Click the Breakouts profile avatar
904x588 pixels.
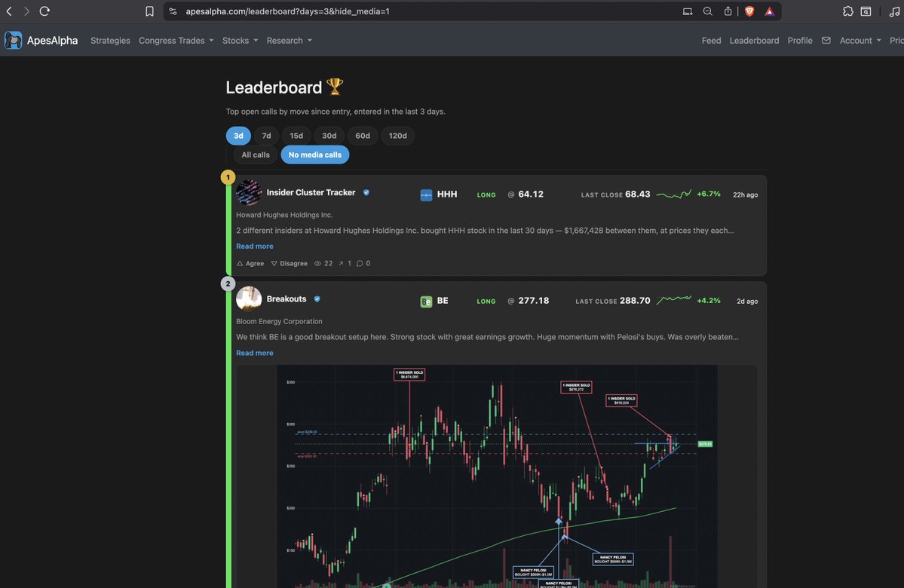[x=249, y=299]
